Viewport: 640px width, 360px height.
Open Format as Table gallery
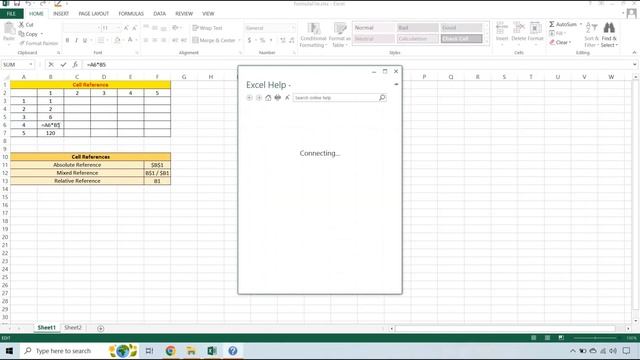[x=340, y=35]
